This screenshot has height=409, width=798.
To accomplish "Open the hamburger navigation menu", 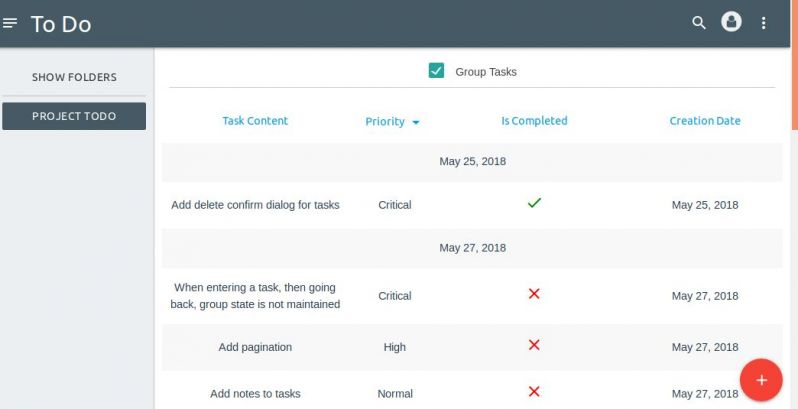I will (x=10, y=23).
